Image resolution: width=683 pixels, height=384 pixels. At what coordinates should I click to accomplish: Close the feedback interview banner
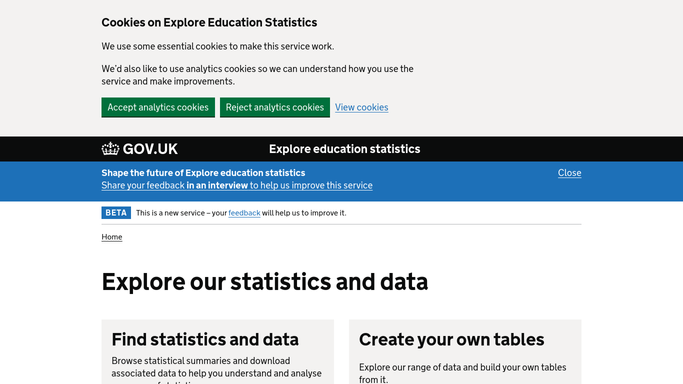[569, 173]
